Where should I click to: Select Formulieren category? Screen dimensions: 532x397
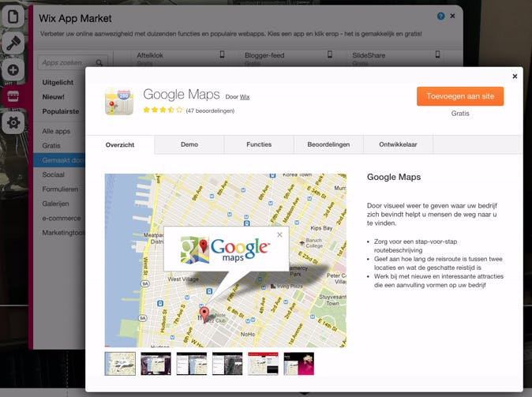[x=60, y=189]
